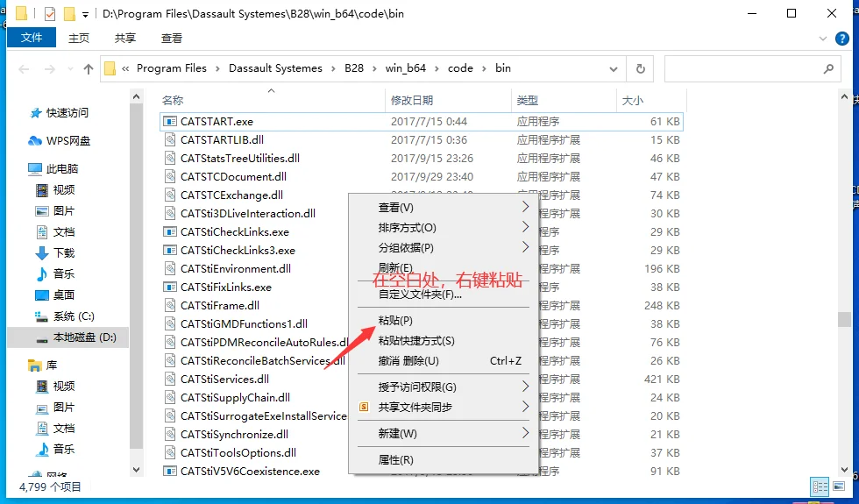
Task: Select 此电脑 in navigation pane
Action: pos(62,168)
